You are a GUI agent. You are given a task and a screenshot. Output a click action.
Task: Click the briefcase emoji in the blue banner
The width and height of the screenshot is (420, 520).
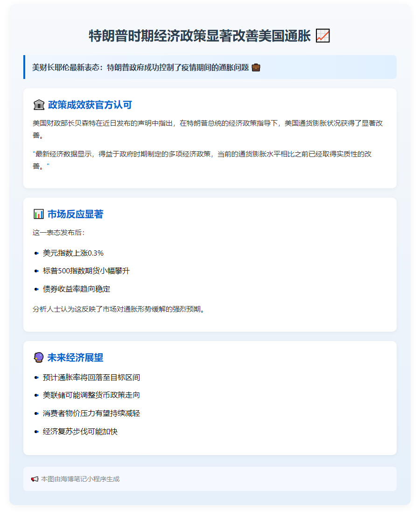256,68
